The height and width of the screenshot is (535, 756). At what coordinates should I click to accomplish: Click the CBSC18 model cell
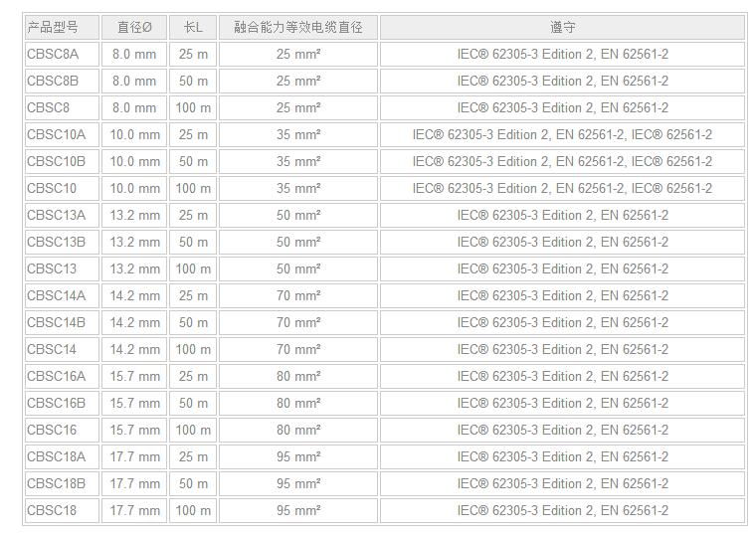point(52,510)
